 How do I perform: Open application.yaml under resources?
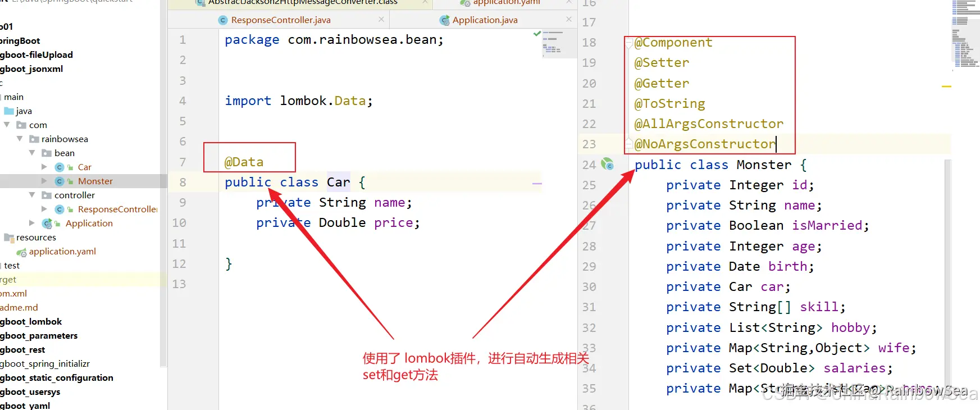coord(62,252)
